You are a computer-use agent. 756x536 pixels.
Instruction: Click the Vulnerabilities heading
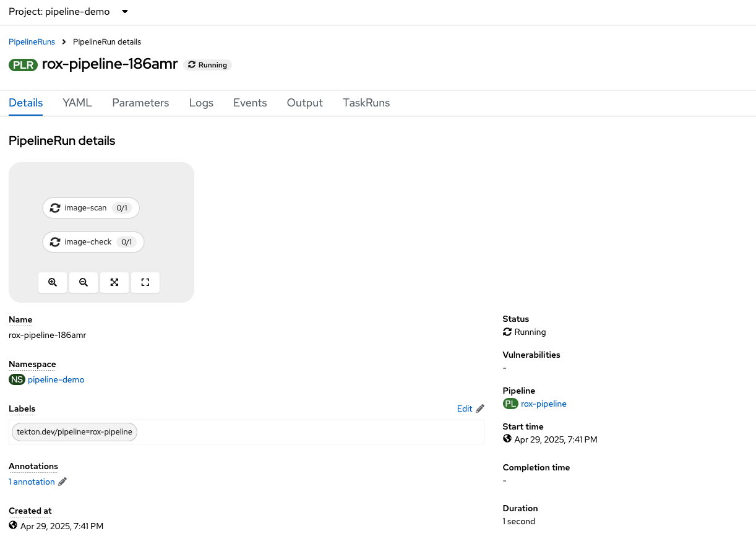531,355
